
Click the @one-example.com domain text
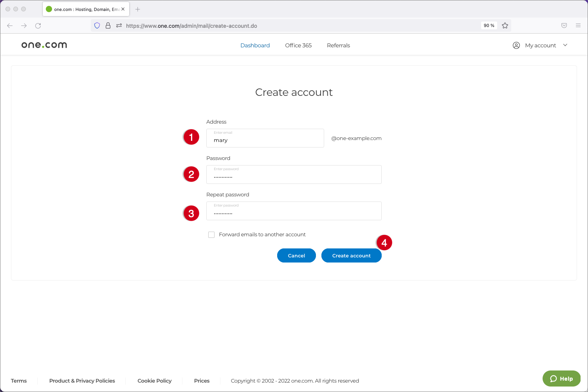click(x=356, y=138)
